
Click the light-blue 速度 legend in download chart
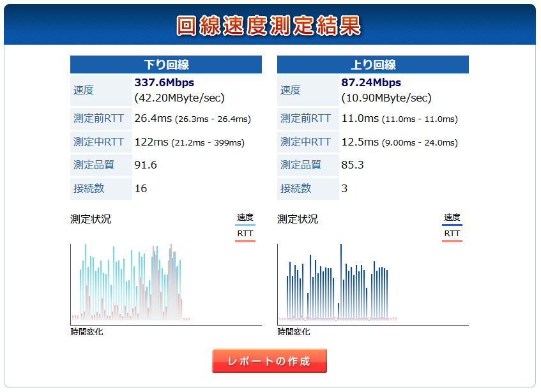(x=245, y=218)
